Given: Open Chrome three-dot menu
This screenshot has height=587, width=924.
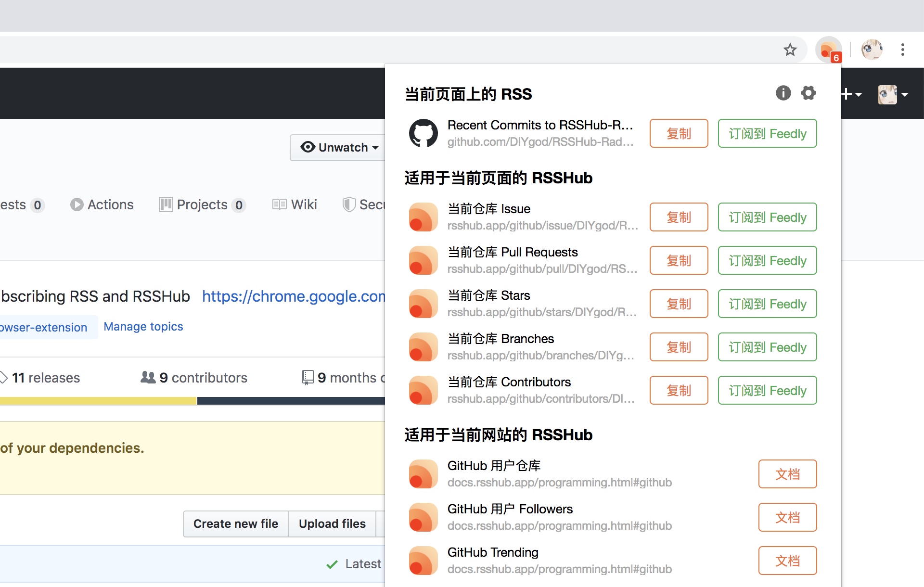Looking at the screenshot, I should 902,50.
